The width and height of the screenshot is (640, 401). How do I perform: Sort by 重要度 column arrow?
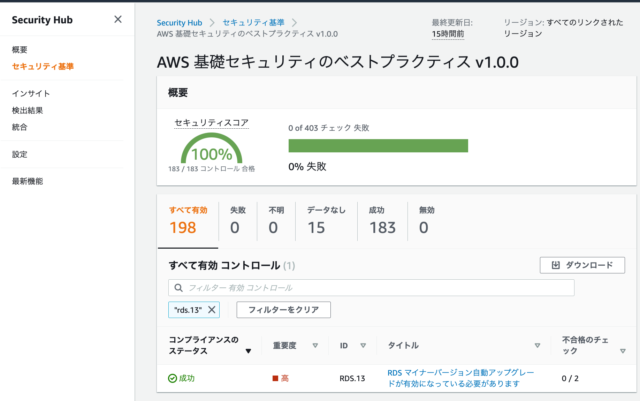click(x=315, y=345)
